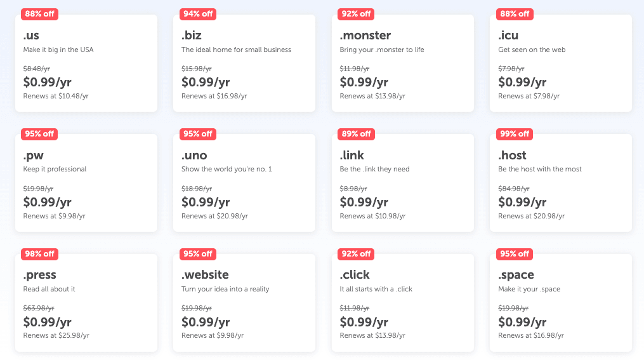Click the 94% off badge on .biz
Screen dimensions: 644x360
tap(198, 14)
